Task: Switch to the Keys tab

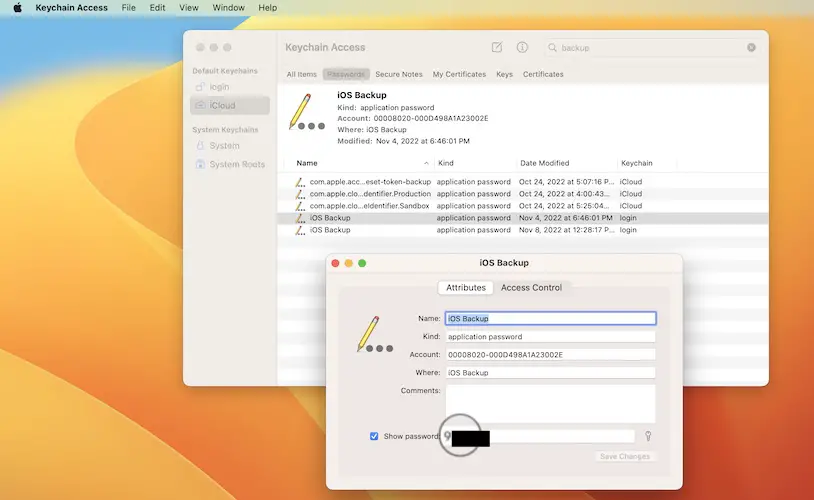Action: click(504, 74)
